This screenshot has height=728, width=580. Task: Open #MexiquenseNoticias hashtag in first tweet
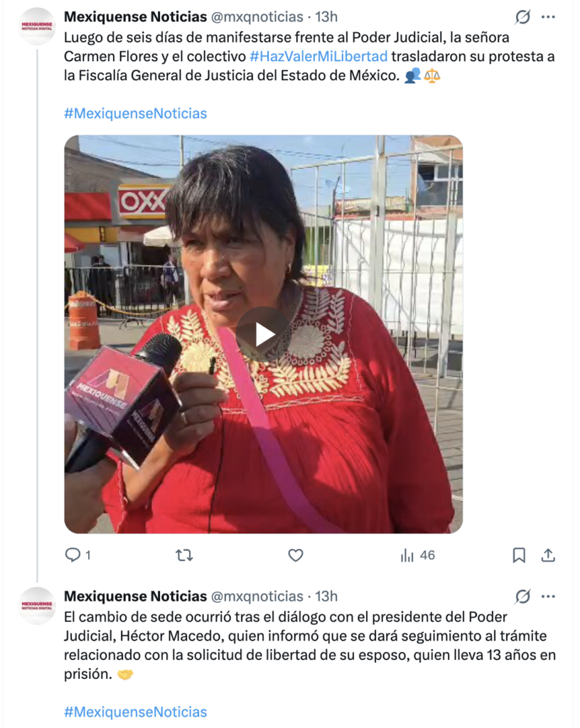136,113
